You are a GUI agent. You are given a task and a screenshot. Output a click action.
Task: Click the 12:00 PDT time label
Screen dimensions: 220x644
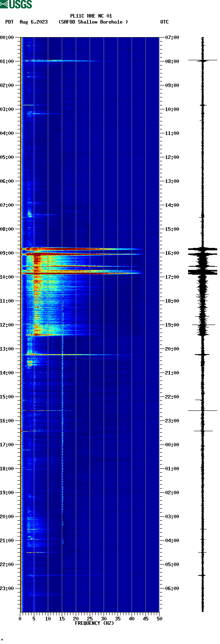click(7, 325)
